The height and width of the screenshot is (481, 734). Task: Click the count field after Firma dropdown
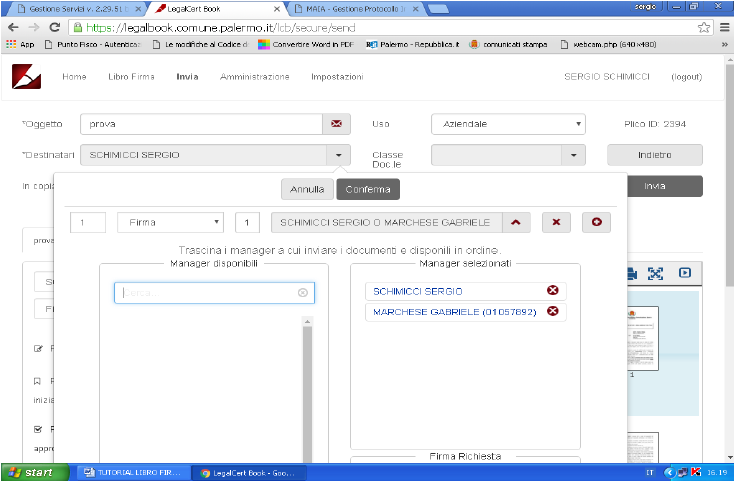pos(247,222)
